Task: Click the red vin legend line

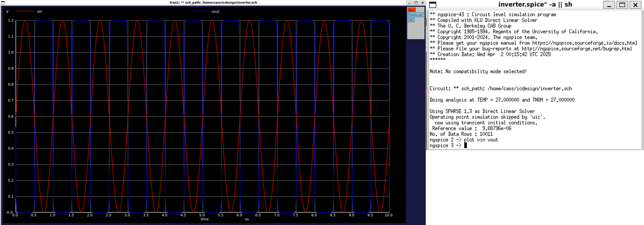Action: tap(25, 12)
